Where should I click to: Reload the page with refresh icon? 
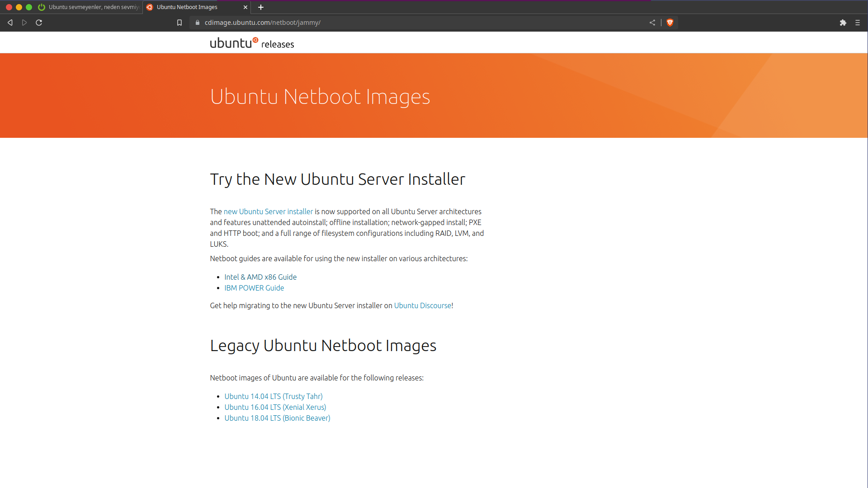39,23
